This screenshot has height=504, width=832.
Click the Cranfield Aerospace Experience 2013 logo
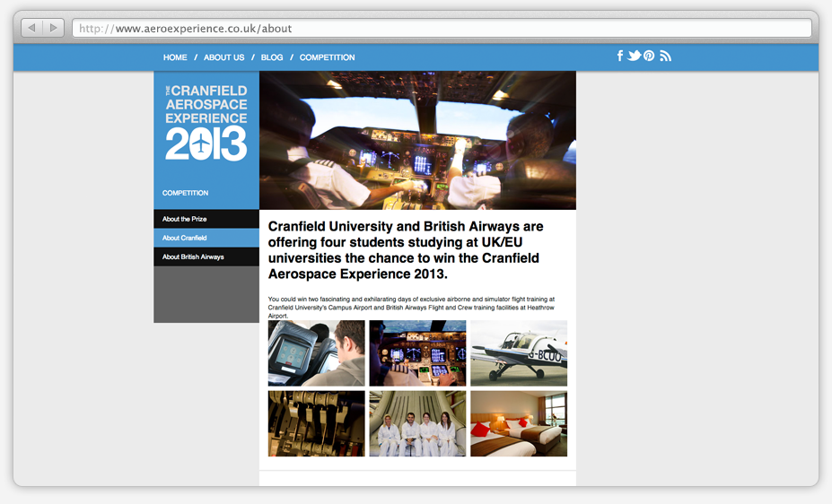coord(206,123)
